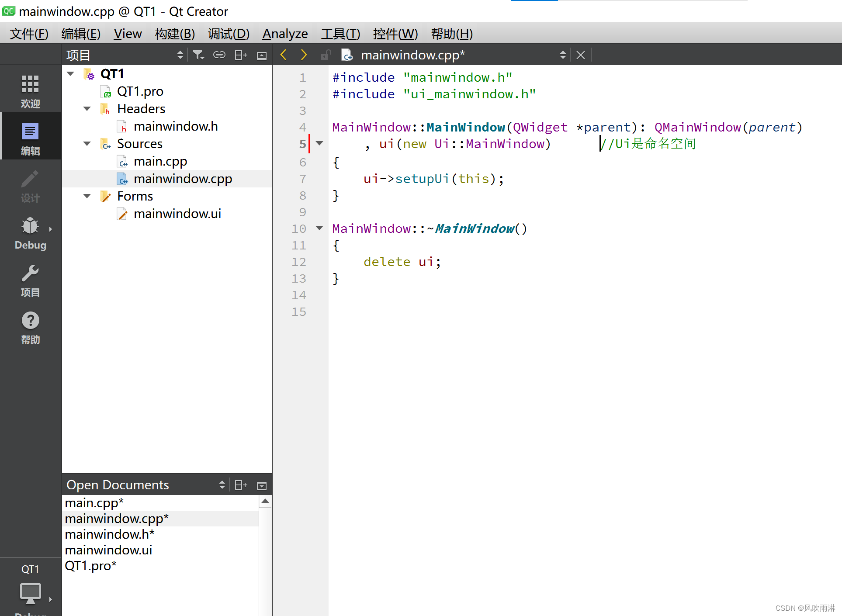842x616 pixels.
Task: Open the Welcome mode in sidebar
Action: pos(30,90)
